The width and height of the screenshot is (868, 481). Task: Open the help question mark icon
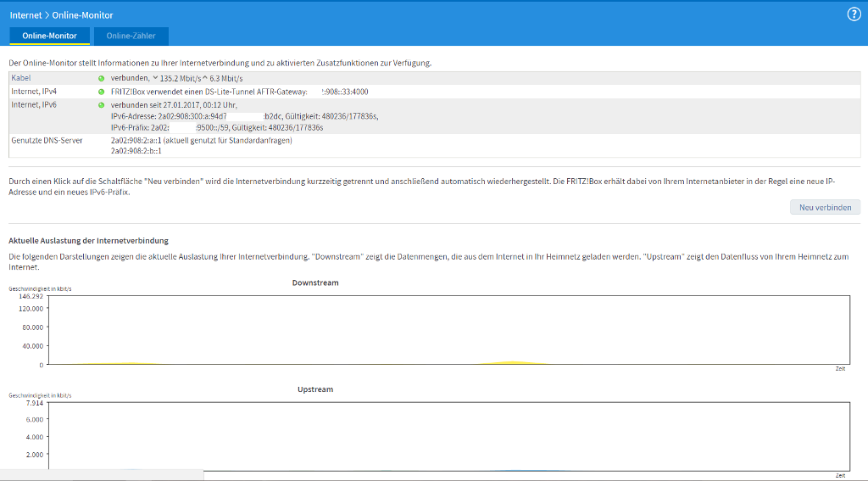click(x=854, y=14)
